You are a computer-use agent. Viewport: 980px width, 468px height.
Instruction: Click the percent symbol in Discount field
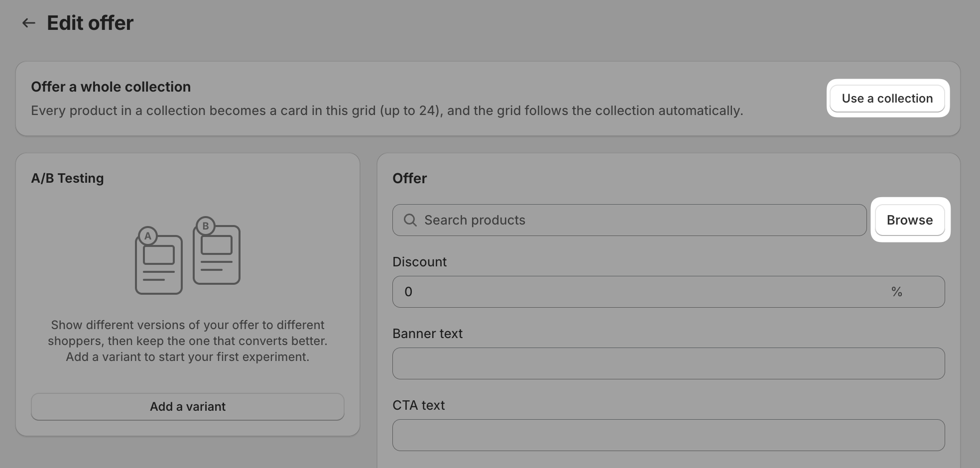click(897, 292)
